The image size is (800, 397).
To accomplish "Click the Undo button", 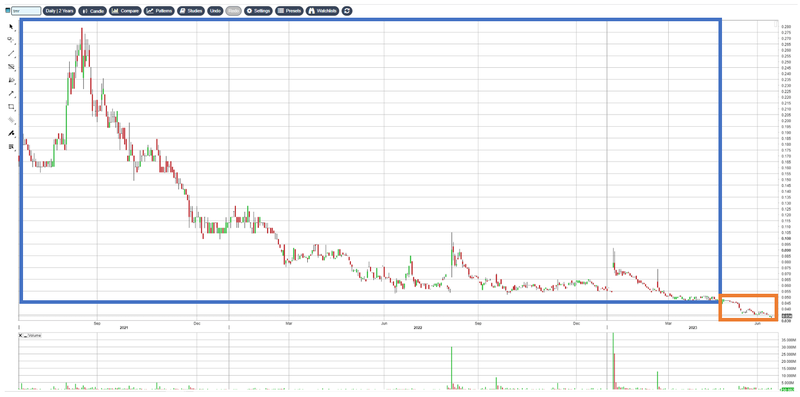I will [215, 10].
